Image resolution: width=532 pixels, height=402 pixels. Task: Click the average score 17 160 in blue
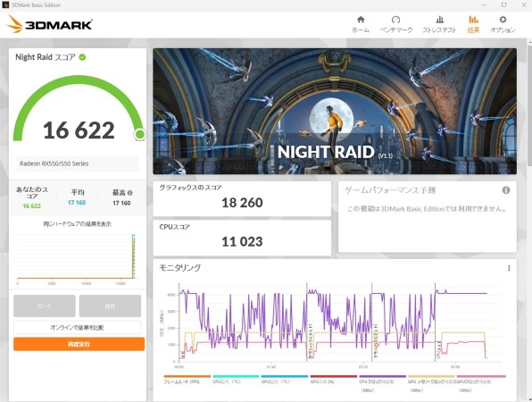pos(77,203)
